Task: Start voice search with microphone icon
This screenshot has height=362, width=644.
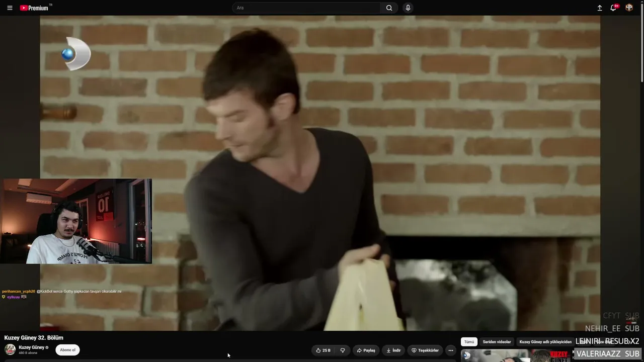Action: tap(408, 8)
